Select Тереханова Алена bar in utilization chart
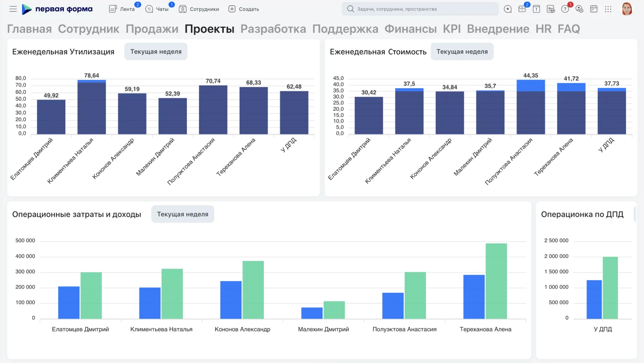This screenshot has height=363, width=644. pos(253,110)
